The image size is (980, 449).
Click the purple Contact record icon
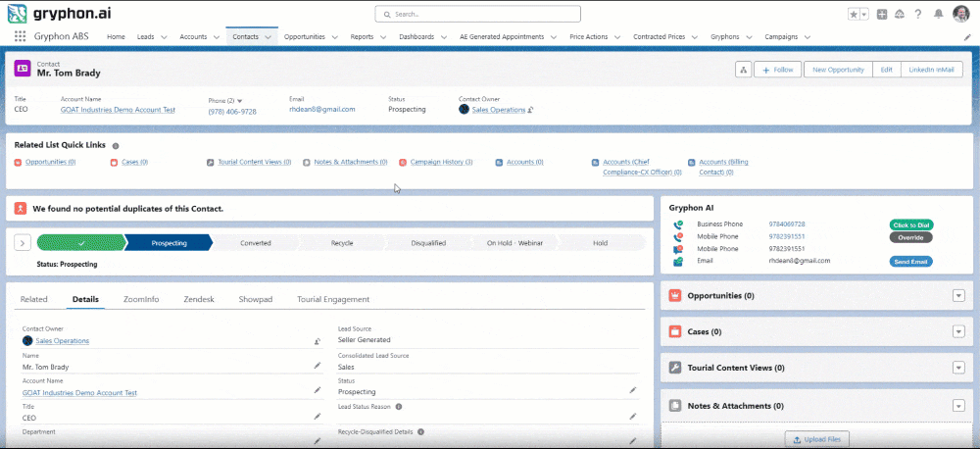tap(23, 69)
